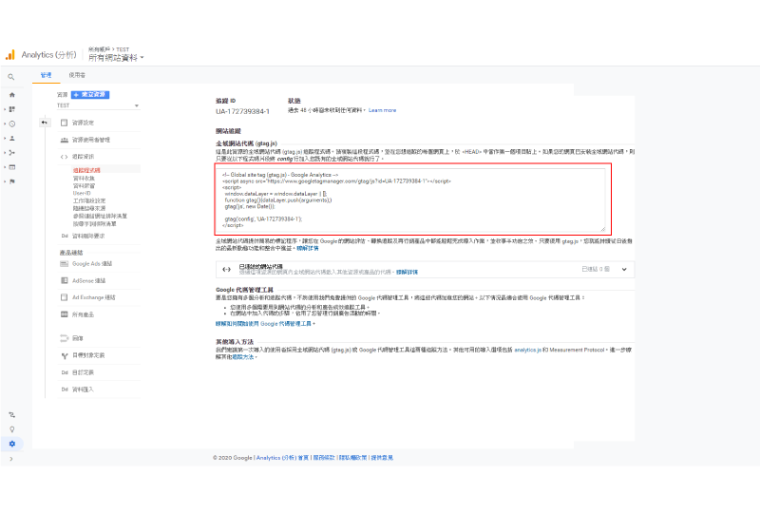Collapse 追蹤資訊 tracking info section
The height and width of the screenshot is (532, 760).
click(x=99, y=157)
